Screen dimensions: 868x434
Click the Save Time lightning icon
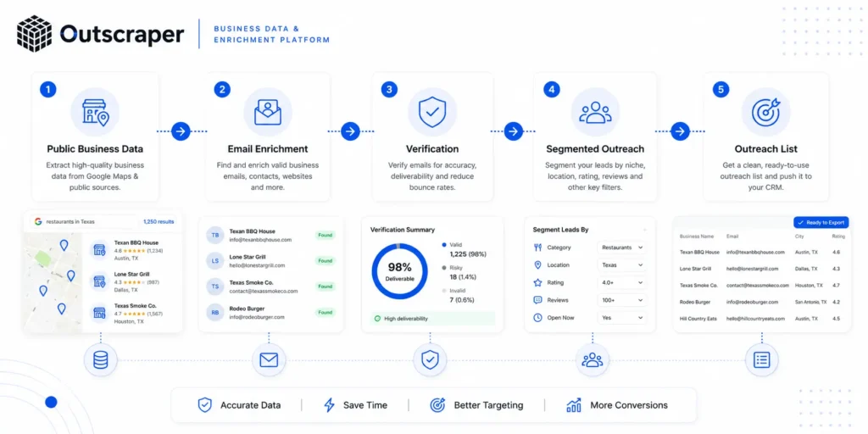click(330, 405)
